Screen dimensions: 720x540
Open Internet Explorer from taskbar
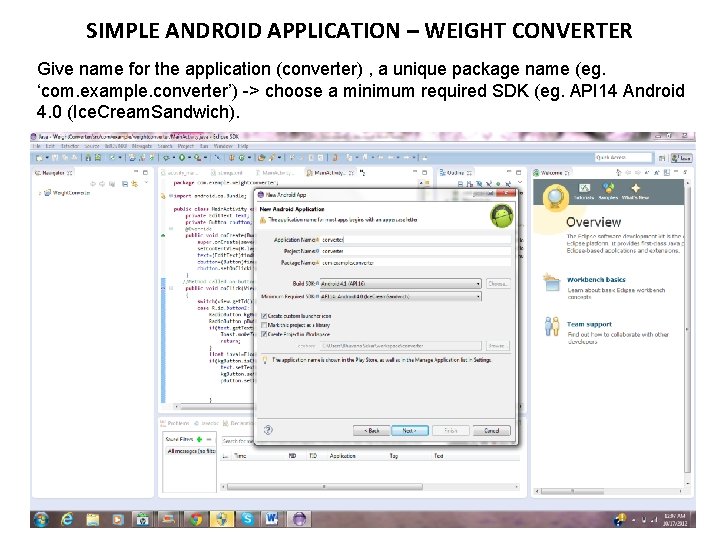click(67, 519)
